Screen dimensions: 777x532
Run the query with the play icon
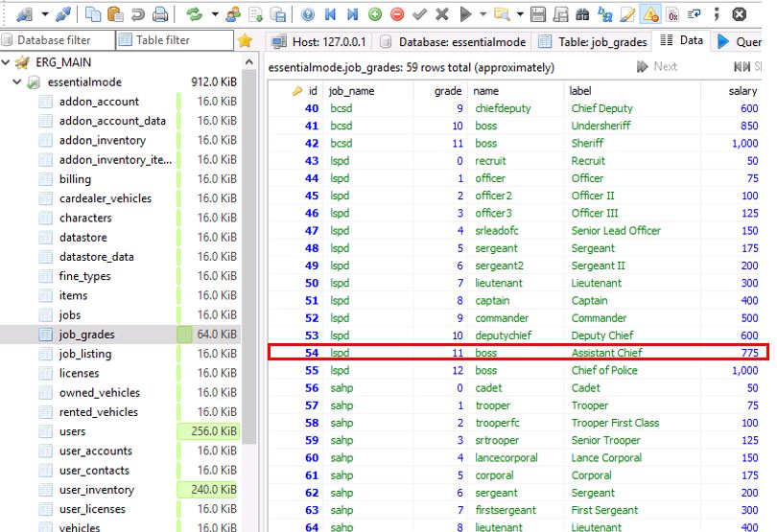click(x=465, y=14)
